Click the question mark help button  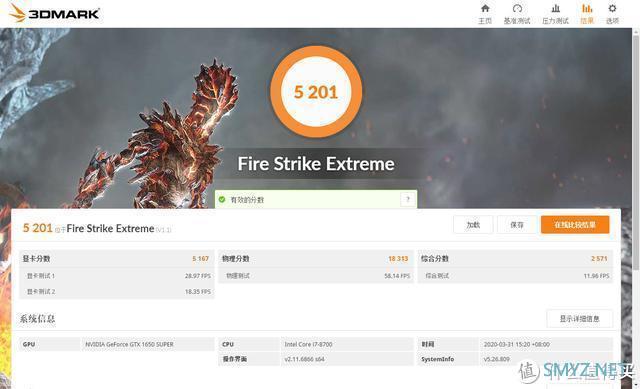(x=407, y=200)
